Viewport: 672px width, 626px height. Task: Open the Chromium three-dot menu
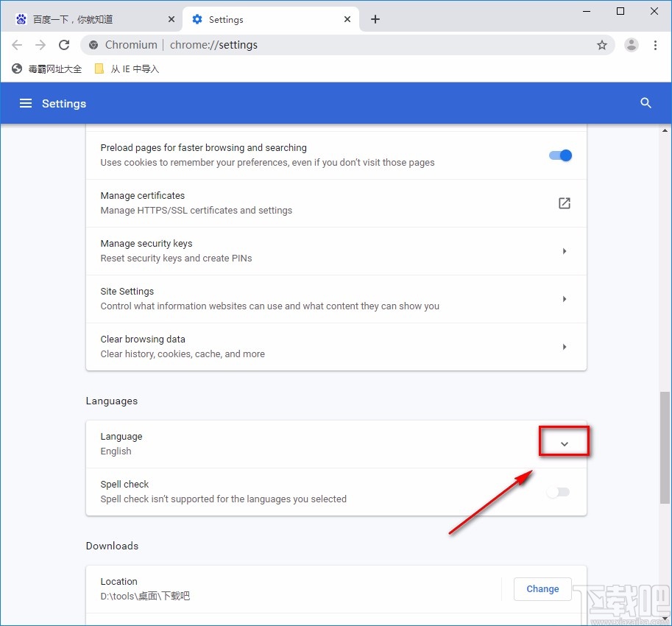tap(654, 45)
